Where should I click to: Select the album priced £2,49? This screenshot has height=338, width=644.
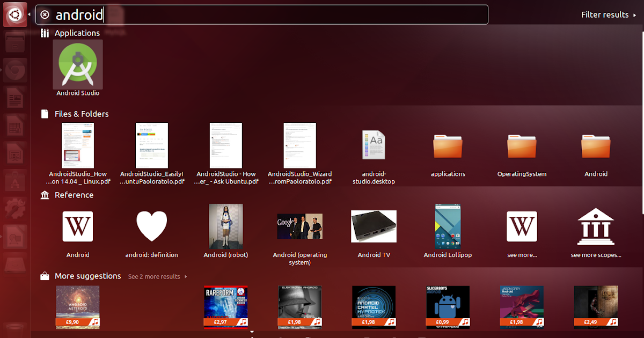[596, 306]
